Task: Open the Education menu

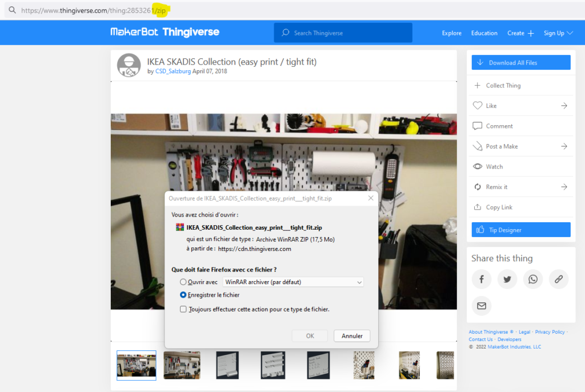Action: click(484, 33)
